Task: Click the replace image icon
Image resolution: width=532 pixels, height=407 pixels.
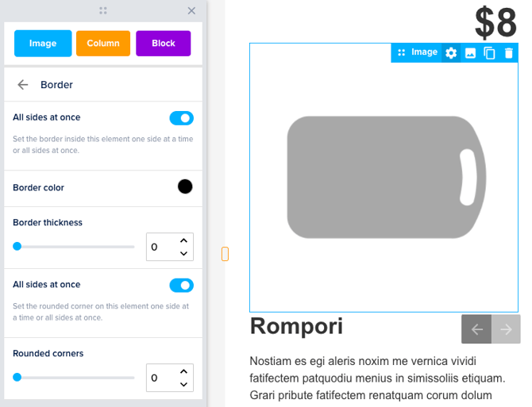Action: pyautogui.click(x=470, y=53)
